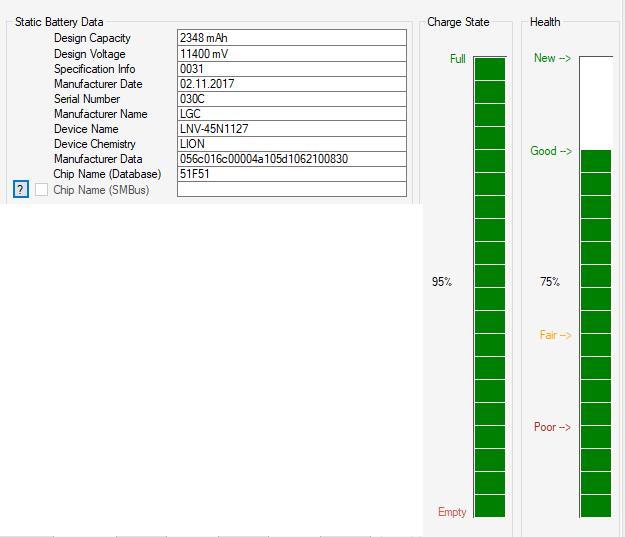Image resolution: width=625 pixels, height=537 pixels.
Task: Click the Manufacturer Data label
Action: pyautogui.click(x=98, y=159)
